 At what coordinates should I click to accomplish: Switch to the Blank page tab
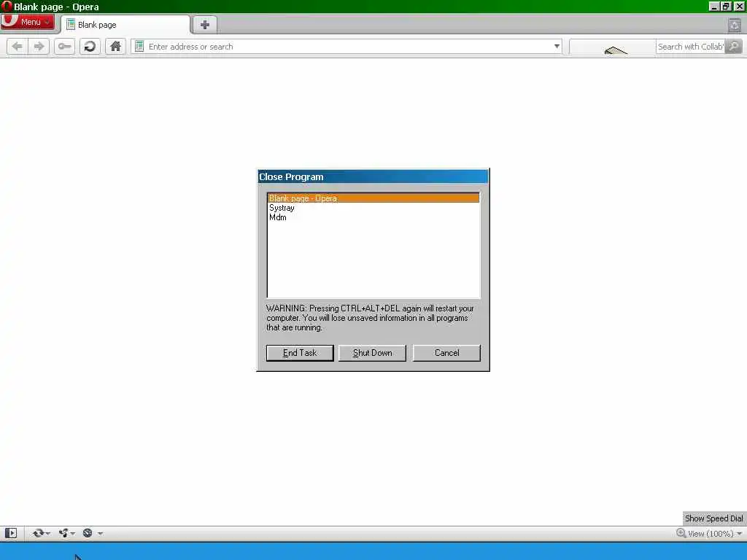[126, 25]
